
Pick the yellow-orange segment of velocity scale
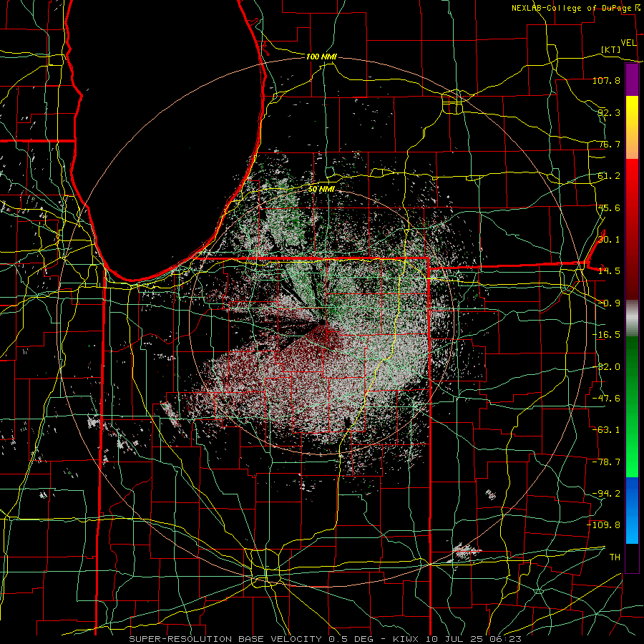(x=632, y=127)
